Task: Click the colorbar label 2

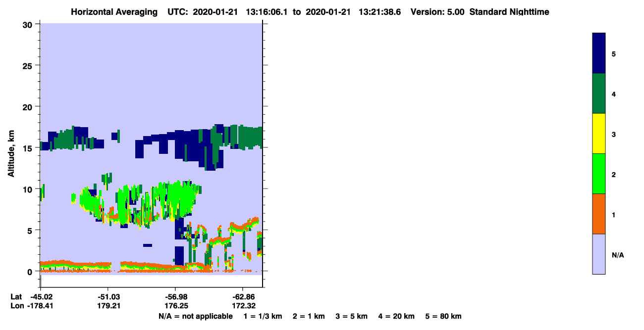Action: click(614, 174)
